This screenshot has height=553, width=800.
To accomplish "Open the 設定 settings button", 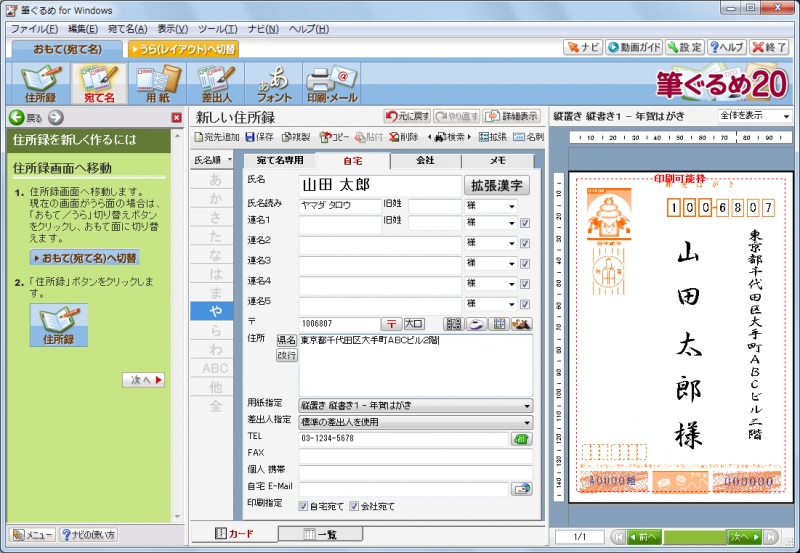I will click(x=685, y=47).
